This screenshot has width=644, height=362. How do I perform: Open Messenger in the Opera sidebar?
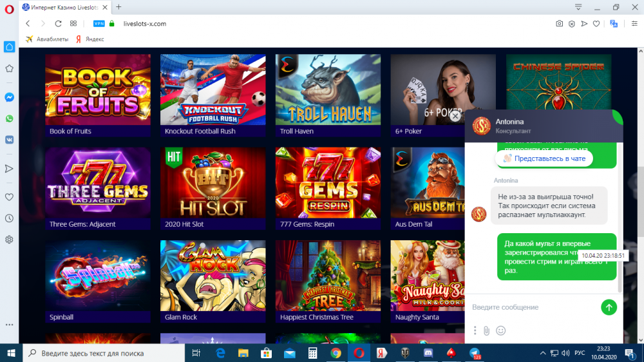[x=9, y=97]
